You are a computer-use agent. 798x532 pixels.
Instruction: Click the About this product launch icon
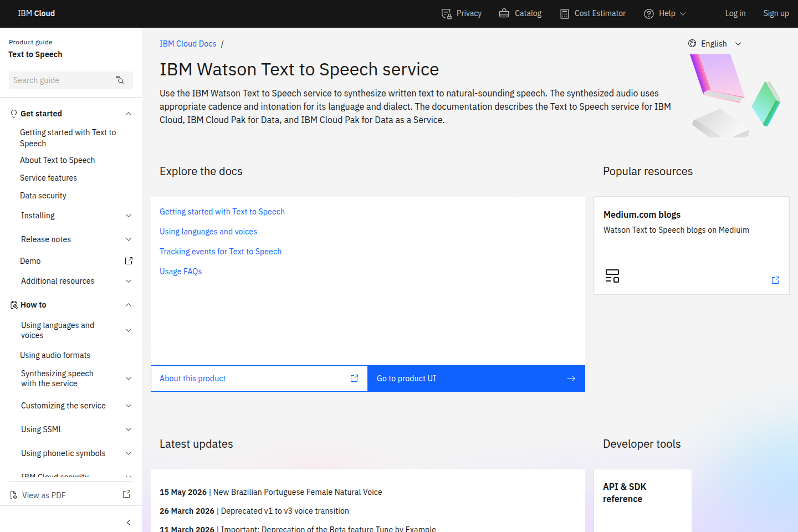point(354,378)
